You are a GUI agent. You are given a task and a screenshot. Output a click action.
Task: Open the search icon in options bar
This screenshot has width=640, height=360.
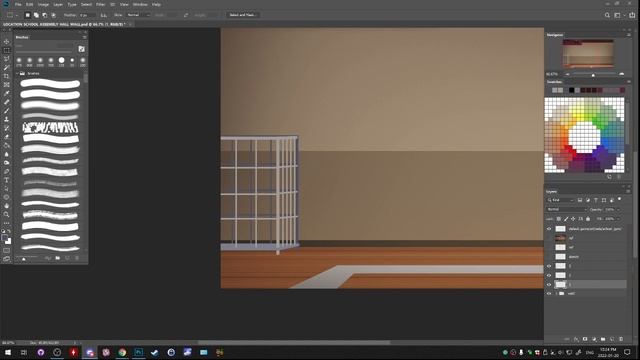pos(607,15)
